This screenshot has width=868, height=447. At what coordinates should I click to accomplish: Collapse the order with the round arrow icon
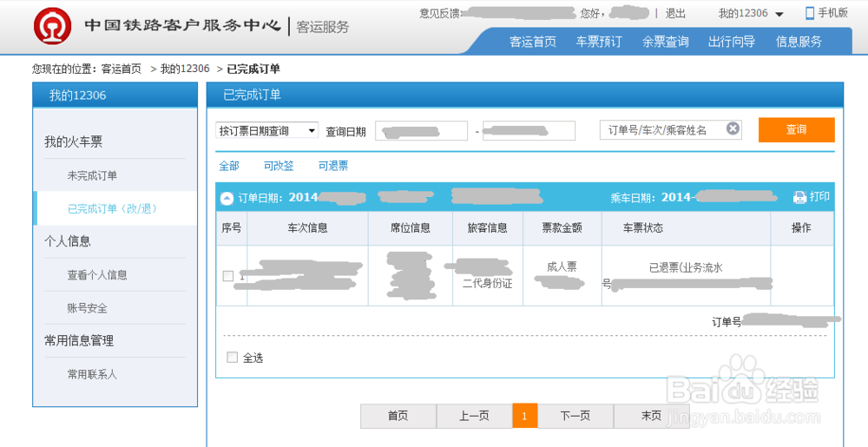point(227,198)
